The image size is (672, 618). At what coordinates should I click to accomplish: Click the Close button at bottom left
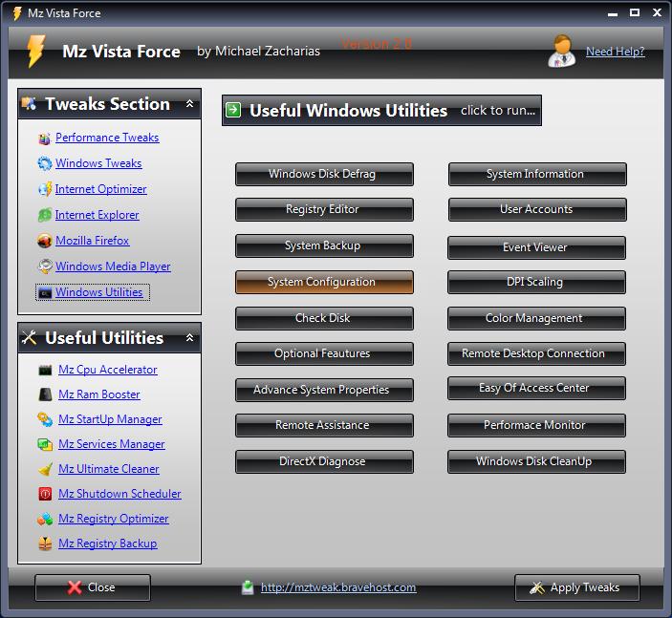tap(92, 587)
